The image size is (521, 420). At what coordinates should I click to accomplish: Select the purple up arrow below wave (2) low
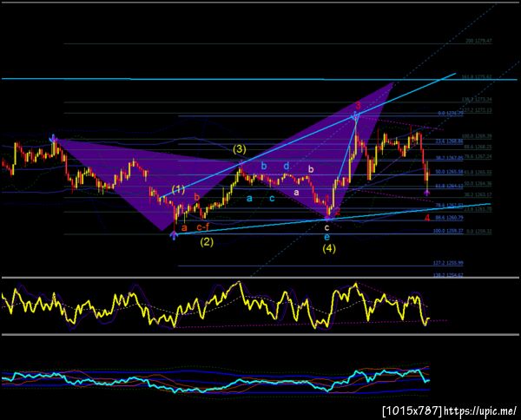tap(174, 235)
